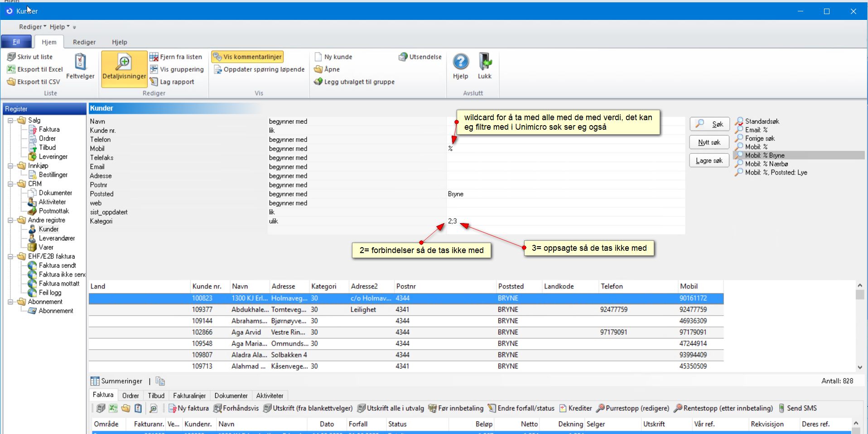Open the Detaljvisninger detail view
This screenshot has height=434, width=868.
(124, 68)
